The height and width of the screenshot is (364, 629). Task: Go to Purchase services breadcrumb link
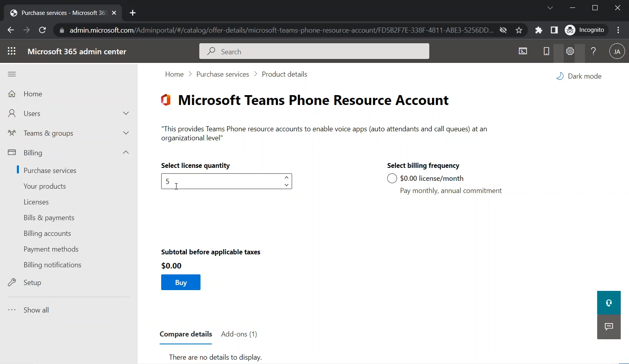pos(223,74)
